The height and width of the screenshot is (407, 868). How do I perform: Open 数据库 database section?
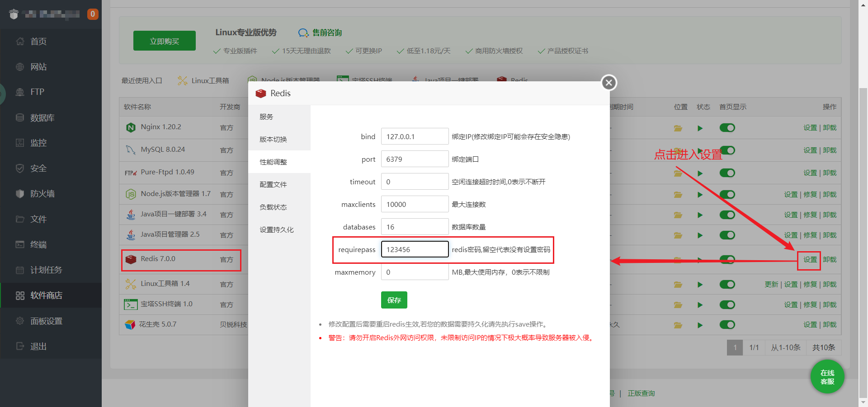tap(42, 118)
